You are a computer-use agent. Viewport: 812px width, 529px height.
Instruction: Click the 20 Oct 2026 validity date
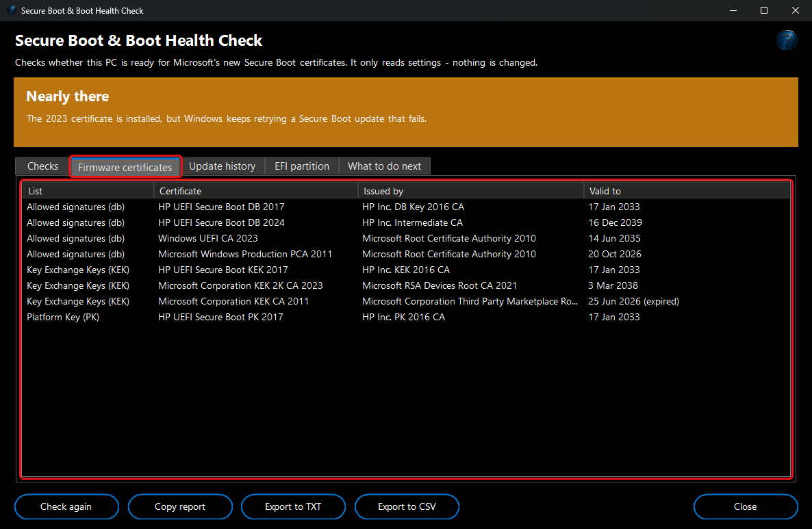[615, 254]
